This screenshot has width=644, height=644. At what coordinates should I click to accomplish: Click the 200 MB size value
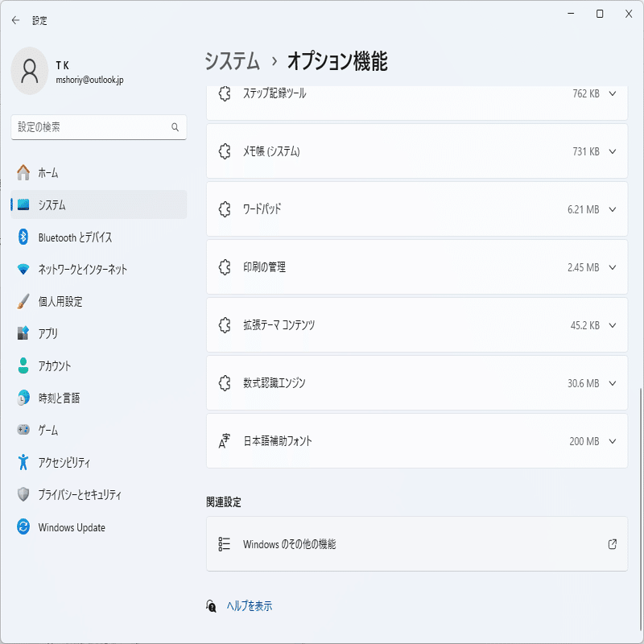[584, 441]
